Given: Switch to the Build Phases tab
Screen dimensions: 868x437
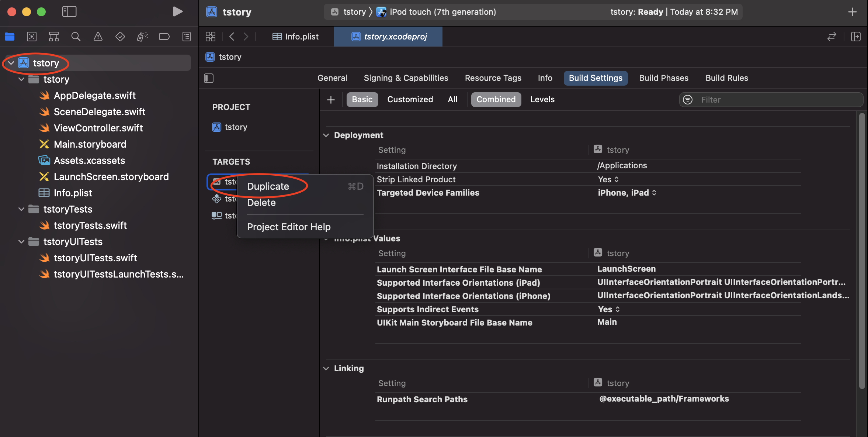Looking at the screenshot, I should (x=663, y=78).
